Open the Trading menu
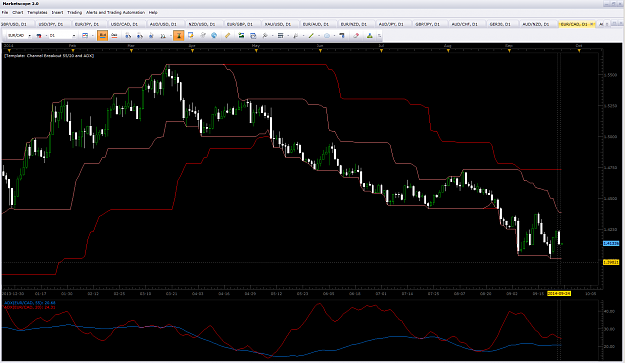This screenshot has height=363, width=625. coord(75,12)
